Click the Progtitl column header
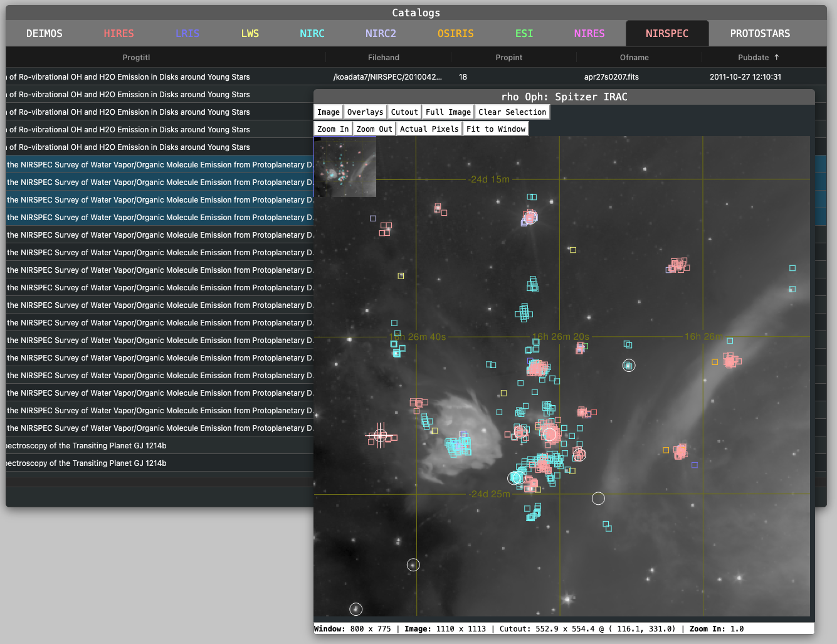The image size is (837, 644). coord(136,57)
